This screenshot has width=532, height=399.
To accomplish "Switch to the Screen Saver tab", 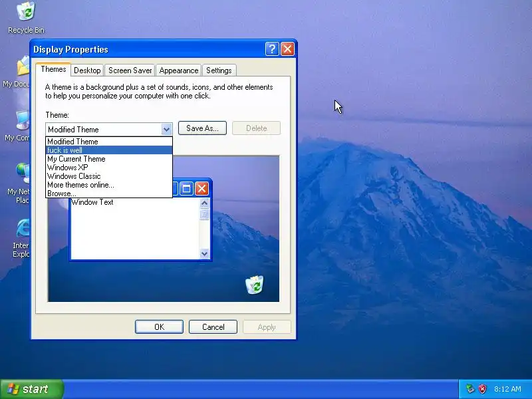I will click(130, 70).
